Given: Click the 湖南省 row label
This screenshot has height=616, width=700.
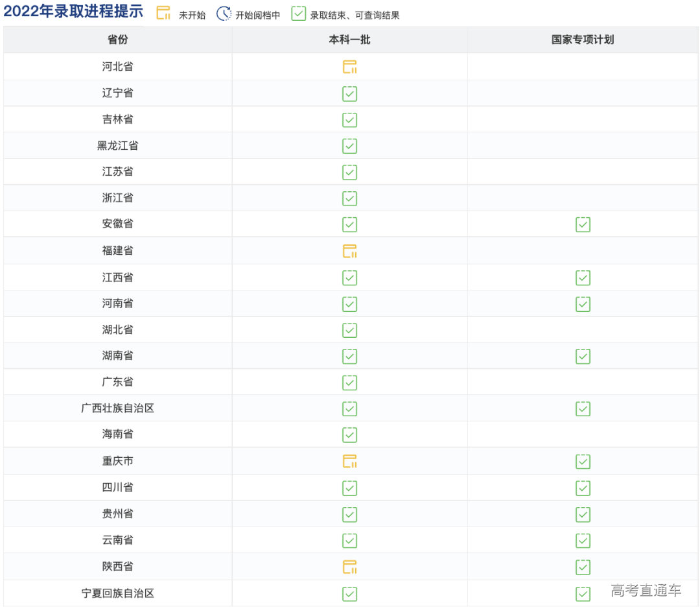Looking at the screenshot, I should click(117, 355).
